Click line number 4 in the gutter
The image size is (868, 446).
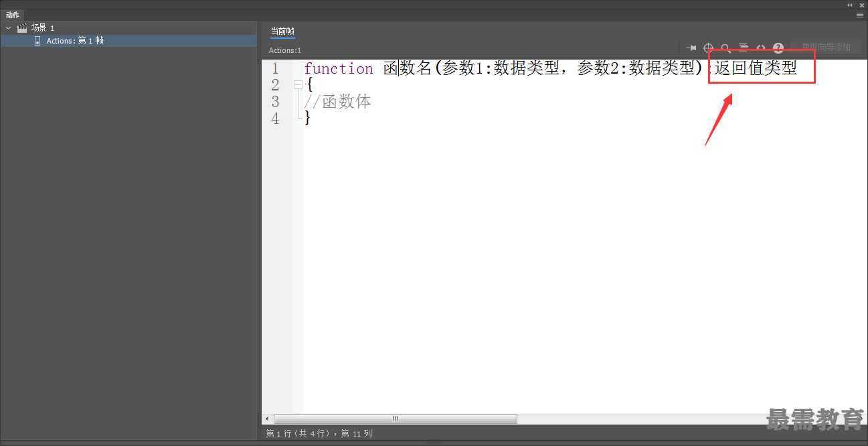(x=275, y=119)
